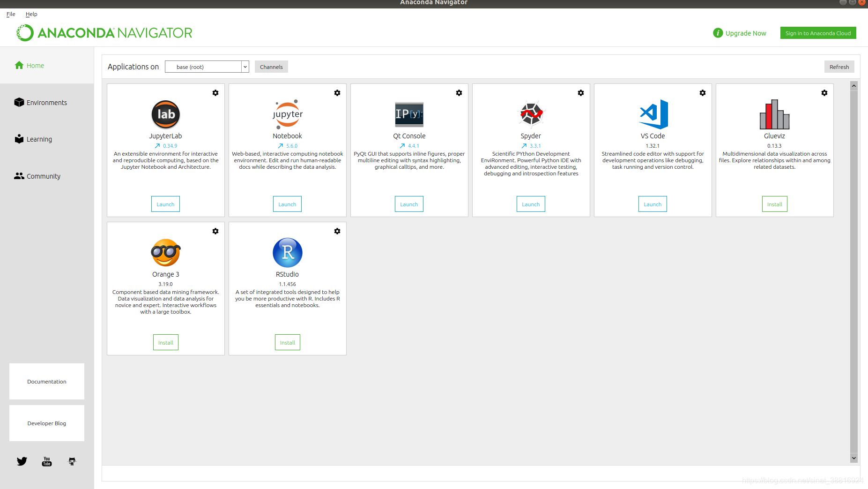Launch VS Code
This screenshot has height=489, width=868.
(653, 204)
